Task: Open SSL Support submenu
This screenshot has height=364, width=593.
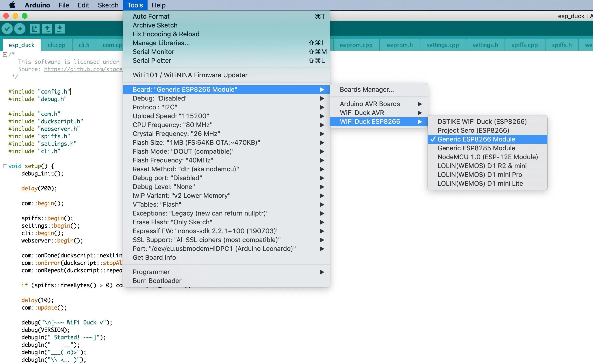Action: tap(226, 240)
